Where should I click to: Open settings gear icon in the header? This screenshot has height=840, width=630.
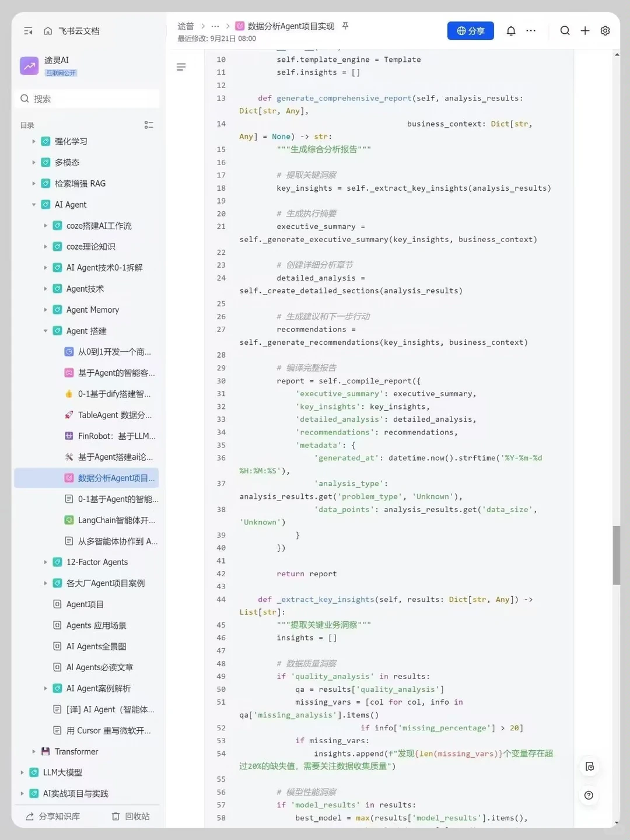tap(605, 31)
